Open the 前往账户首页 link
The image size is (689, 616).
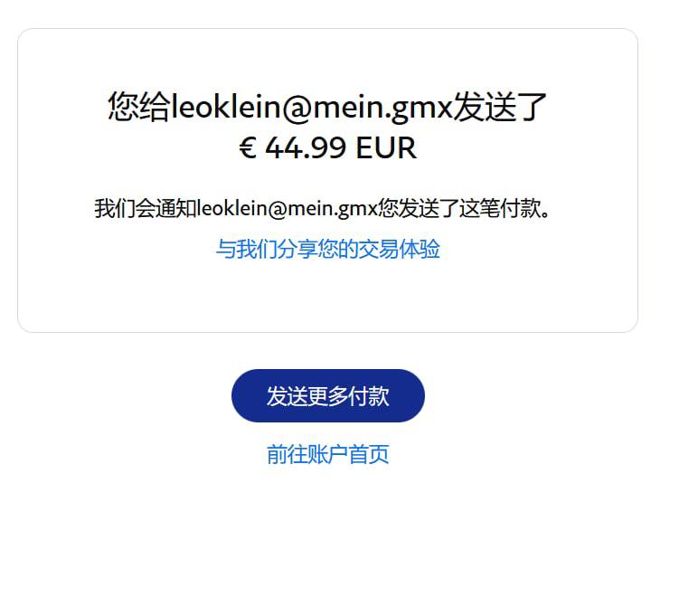click(x=328, y=454)
